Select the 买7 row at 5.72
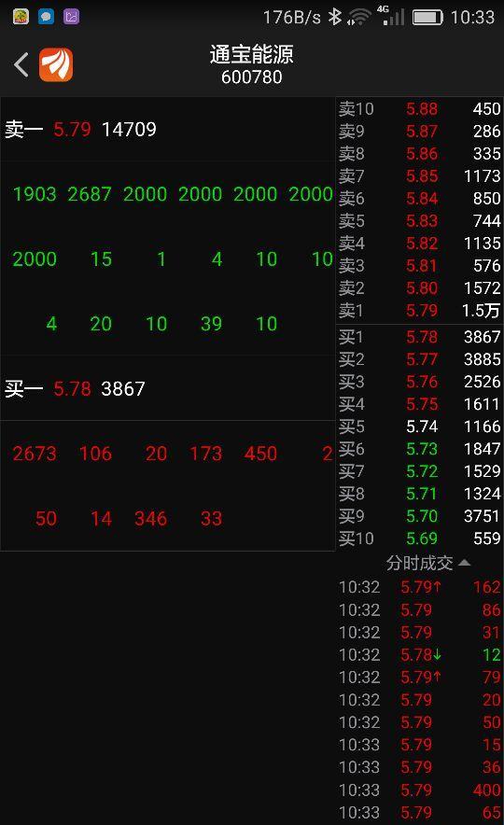 (x=419, y=471)
